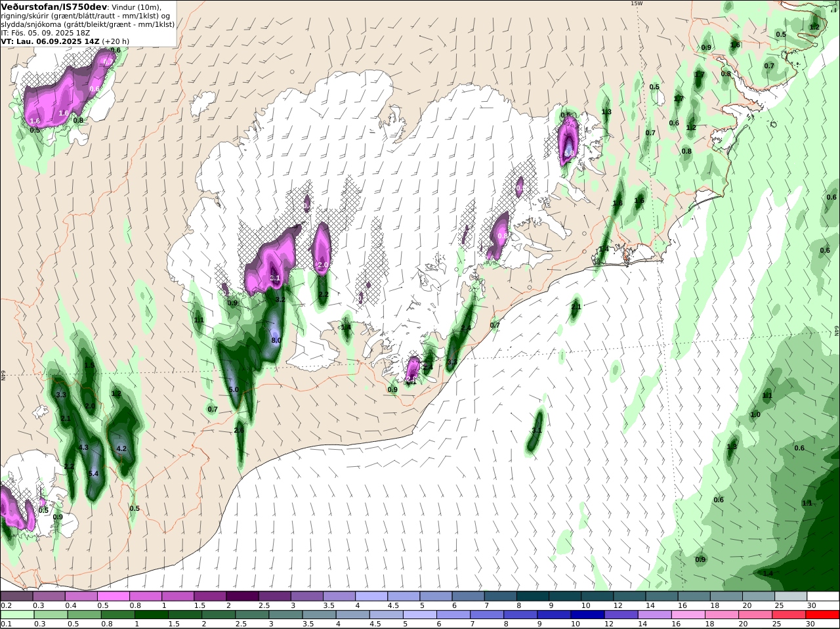
Task: Click the 8.0 rainfall value on map
Action: (276, 340)
